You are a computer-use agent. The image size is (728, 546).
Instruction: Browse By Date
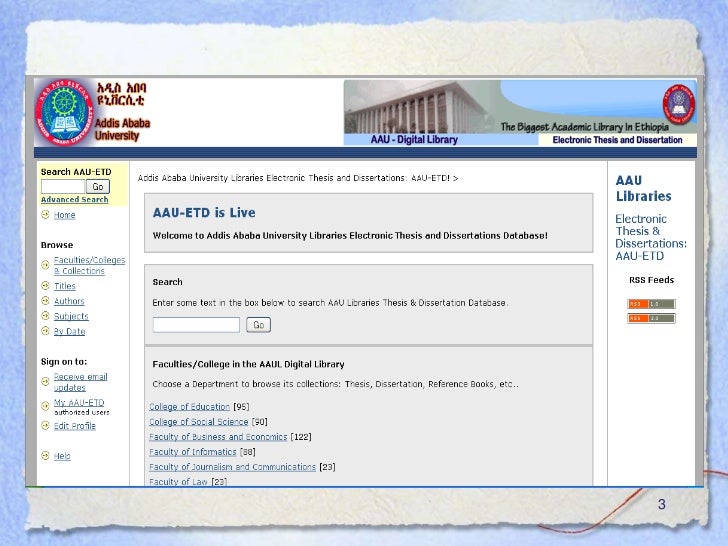(70, 331)
